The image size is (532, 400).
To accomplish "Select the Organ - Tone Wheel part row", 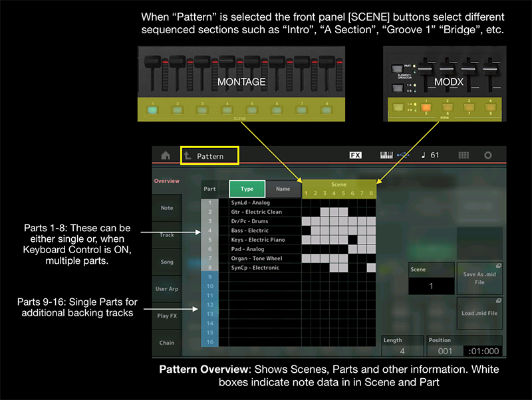I will (x=265, y=258).
